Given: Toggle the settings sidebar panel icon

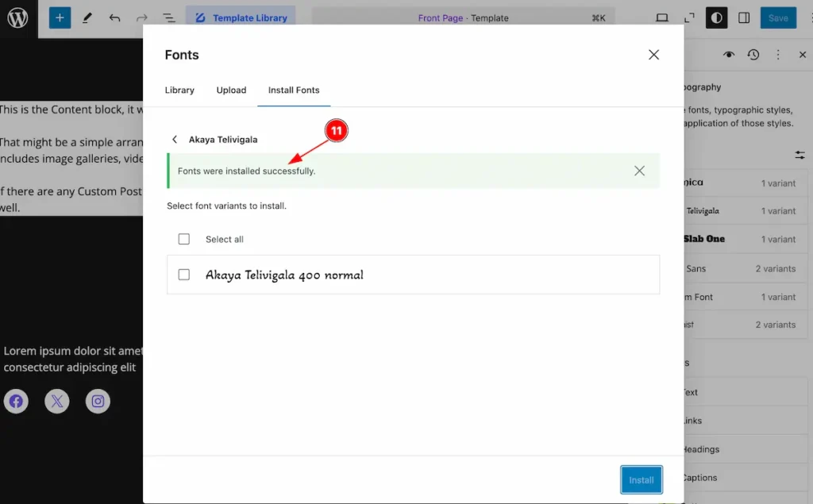Looking at the screenshot, I should 744,18.
